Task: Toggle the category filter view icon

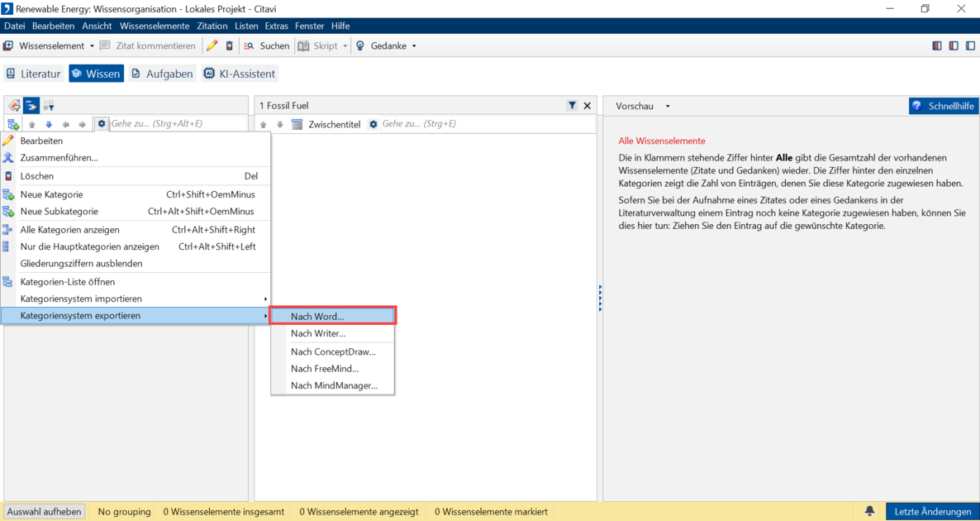Action: [x=49, y=106]
